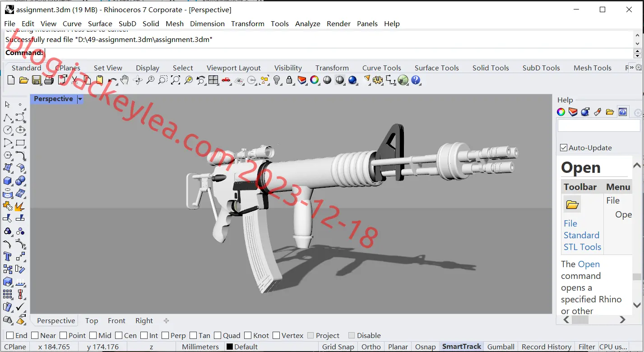The height and width of the screenshot is (352, 644).
Task: Click the Pan hand tool icon
Action: 124,80
